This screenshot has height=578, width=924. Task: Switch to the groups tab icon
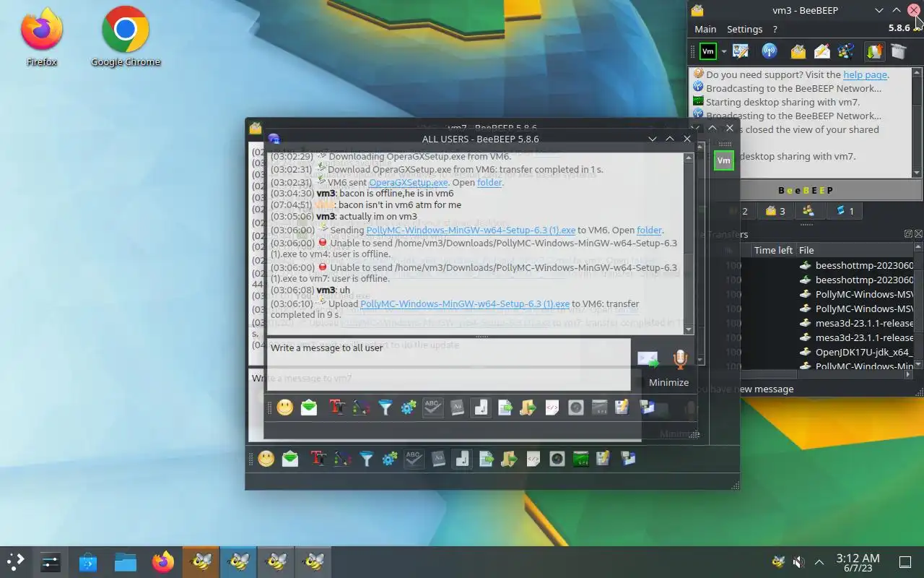point(808,211)
